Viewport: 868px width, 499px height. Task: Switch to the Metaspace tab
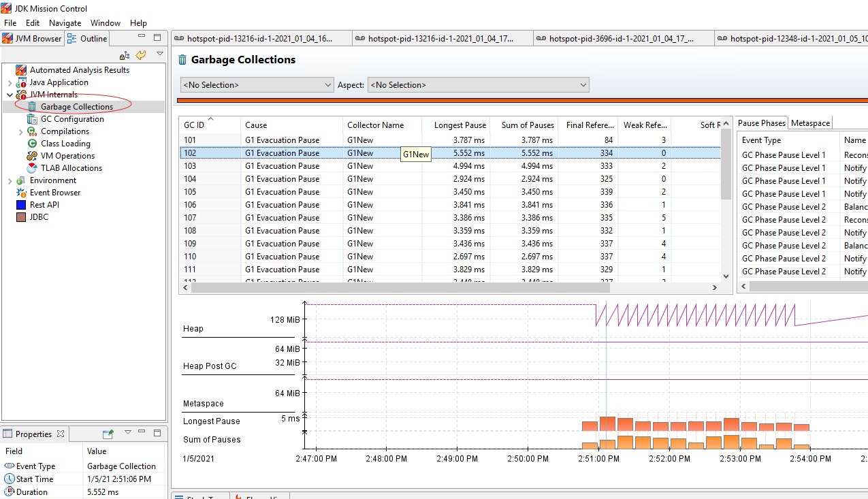(810, 123)
